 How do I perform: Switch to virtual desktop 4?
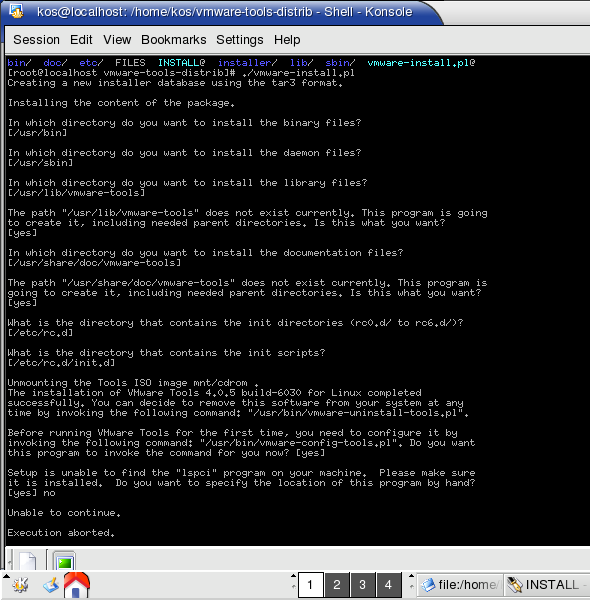[388, 585]
